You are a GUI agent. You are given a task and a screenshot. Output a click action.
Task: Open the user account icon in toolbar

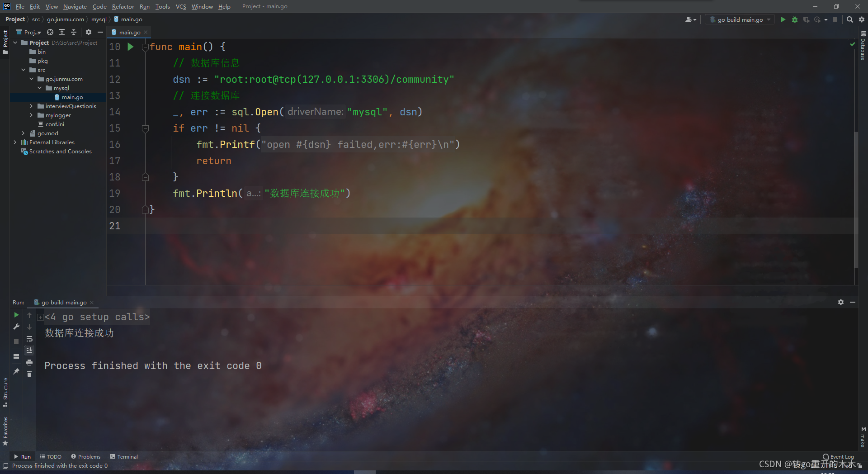[x=690, y=19]
